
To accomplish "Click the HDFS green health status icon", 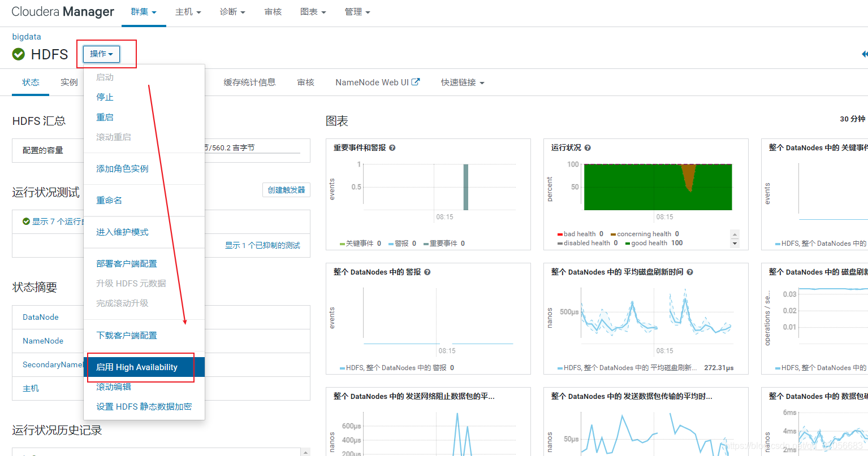I will tap(19, 54).
